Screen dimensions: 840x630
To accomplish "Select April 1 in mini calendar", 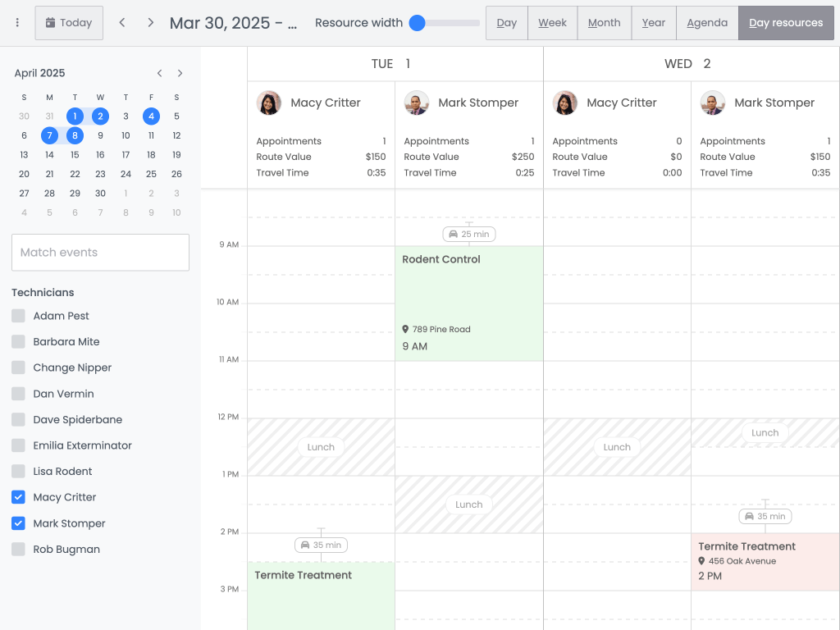I will click(x=75, y=116).
